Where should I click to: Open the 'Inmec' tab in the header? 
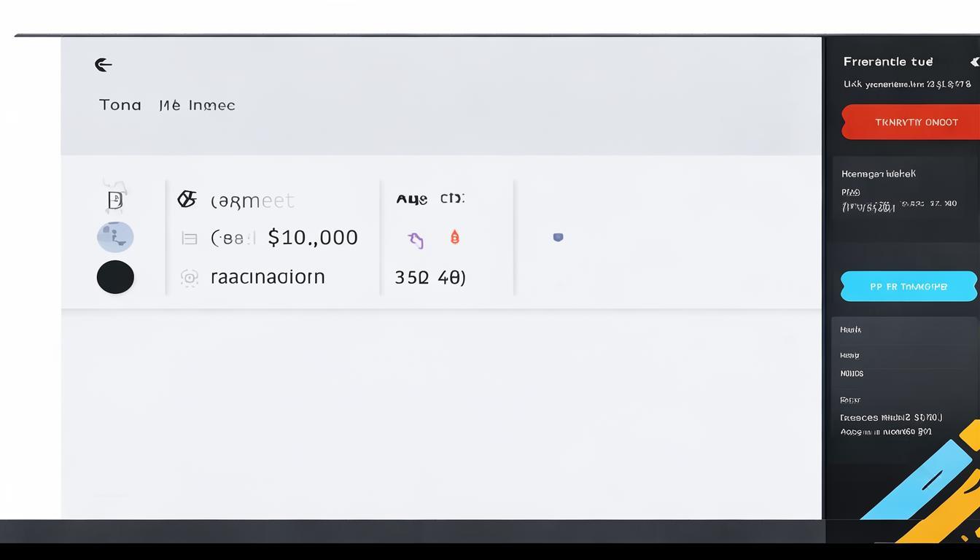click(211, 105)
